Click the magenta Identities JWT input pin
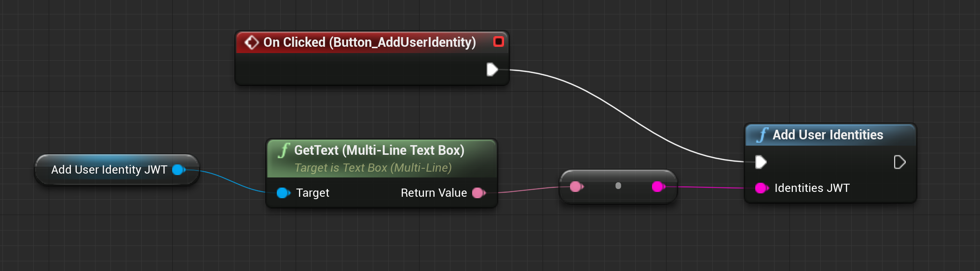 pyautogui.click(x=761, y=188)
